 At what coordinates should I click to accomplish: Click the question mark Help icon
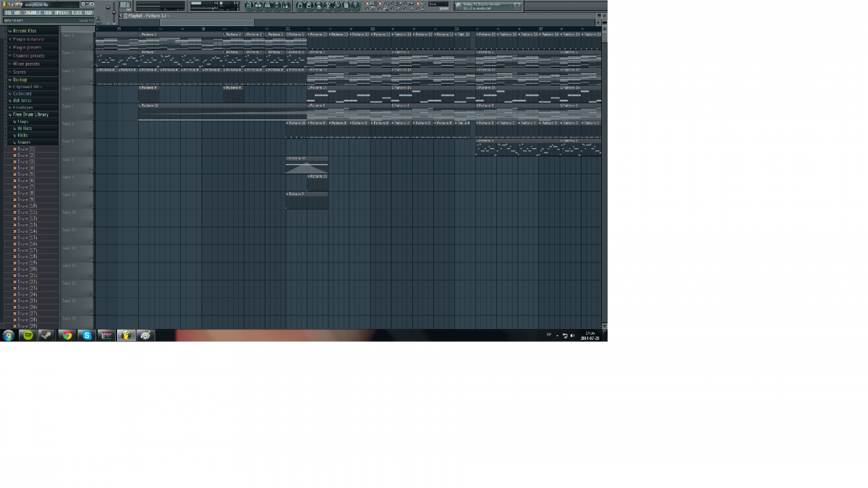[355, 6]
